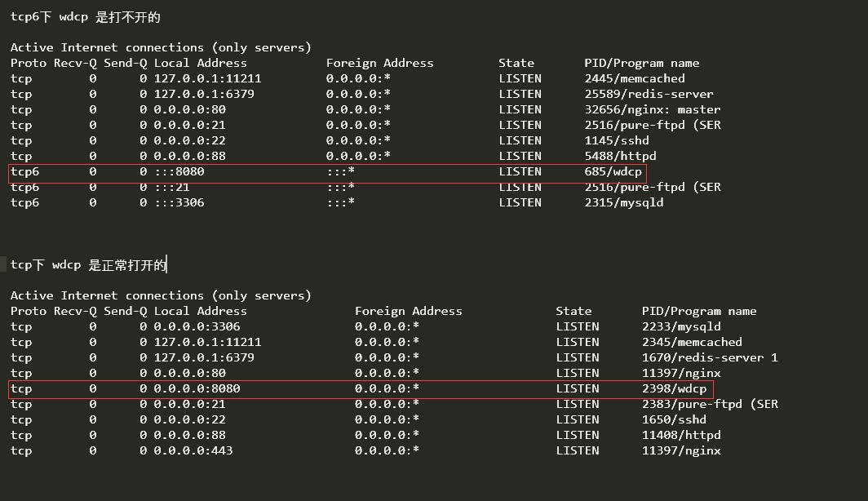Click '2315/mysqld' in tcp6 section
This screenshot has height=501, width=868.
[624, 203]
